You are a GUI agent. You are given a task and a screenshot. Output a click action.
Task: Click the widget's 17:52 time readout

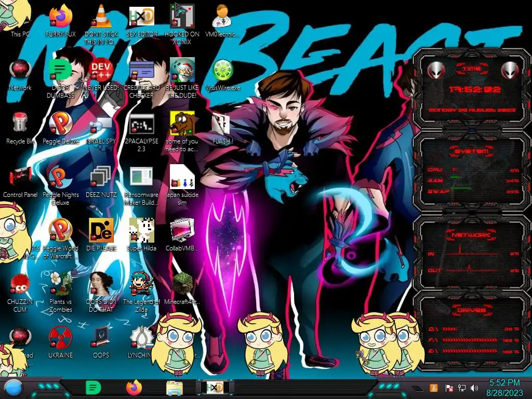point(475,89)
